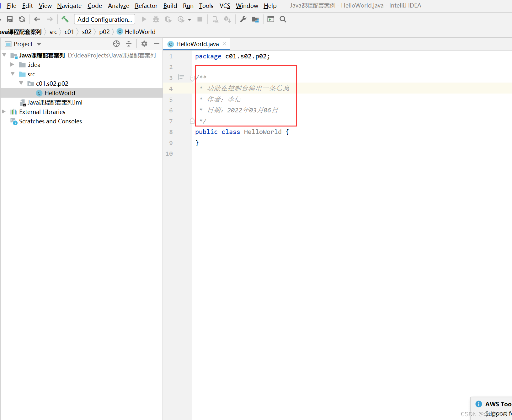Click the Stop square icon
This screenshot has height=420, width=512.
tap(200, 19)
